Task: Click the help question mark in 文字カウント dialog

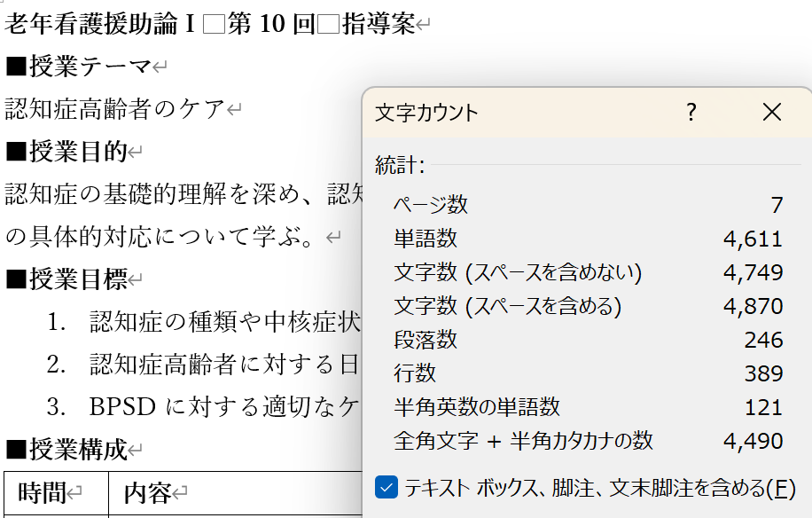Action: 691,113
